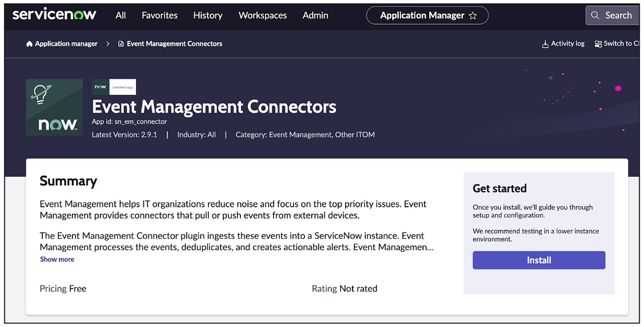Expand the truncated summary with Show more
Screen dimensions: 644x327
[56, 259]
